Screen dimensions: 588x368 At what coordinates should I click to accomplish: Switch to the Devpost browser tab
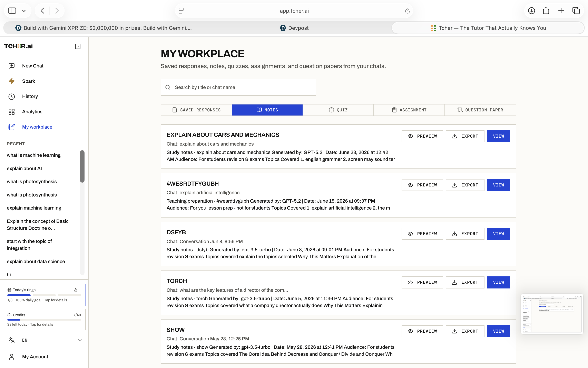(294, 28)
